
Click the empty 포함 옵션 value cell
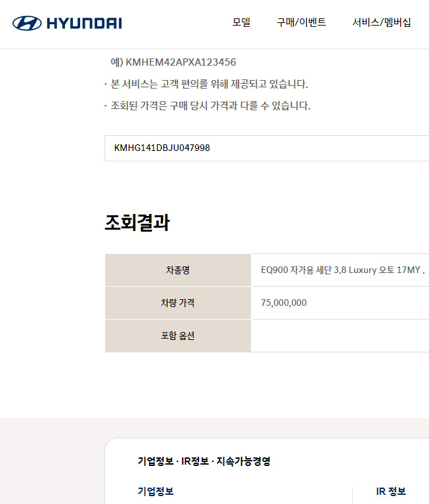340,335
